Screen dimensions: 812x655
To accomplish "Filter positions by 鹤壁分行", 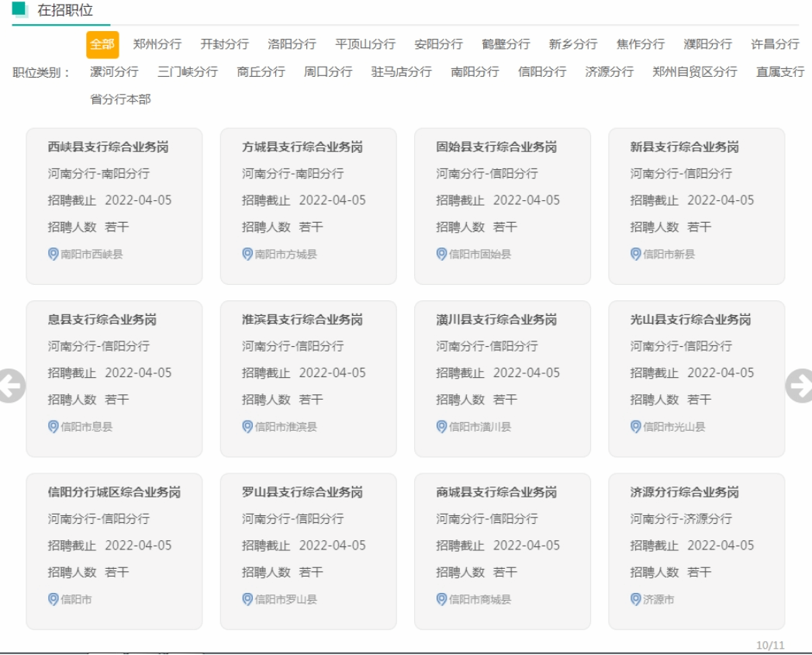I will [x=506, y=44].
